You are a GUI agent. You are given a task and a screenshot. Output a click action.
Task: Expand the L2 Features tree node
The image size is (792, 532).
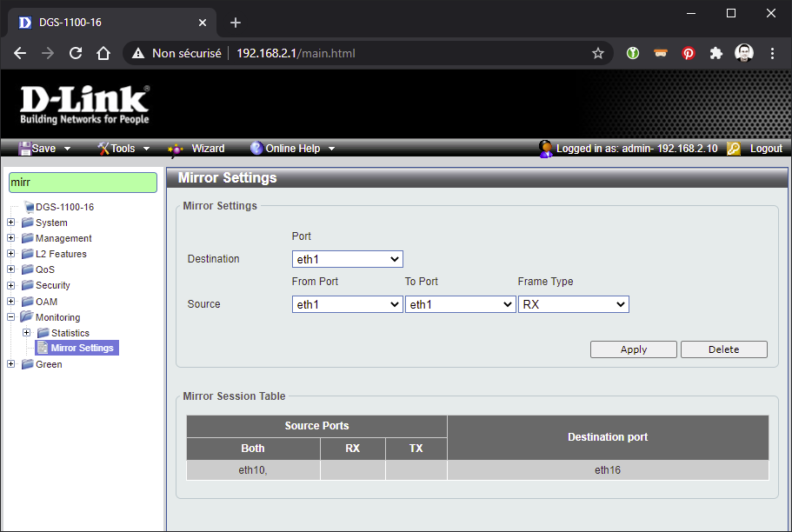[x=10, y=254]
